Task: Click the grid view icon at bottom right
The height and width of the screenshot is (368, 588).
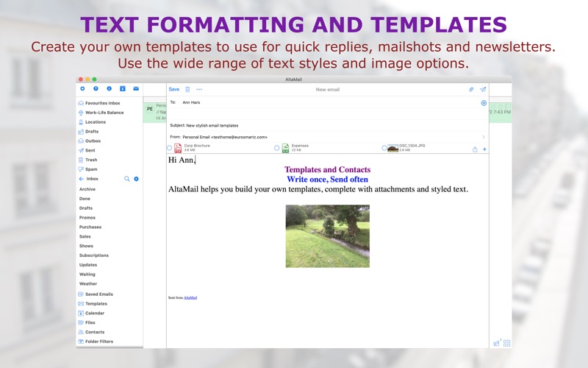Action: pos(507,343)
